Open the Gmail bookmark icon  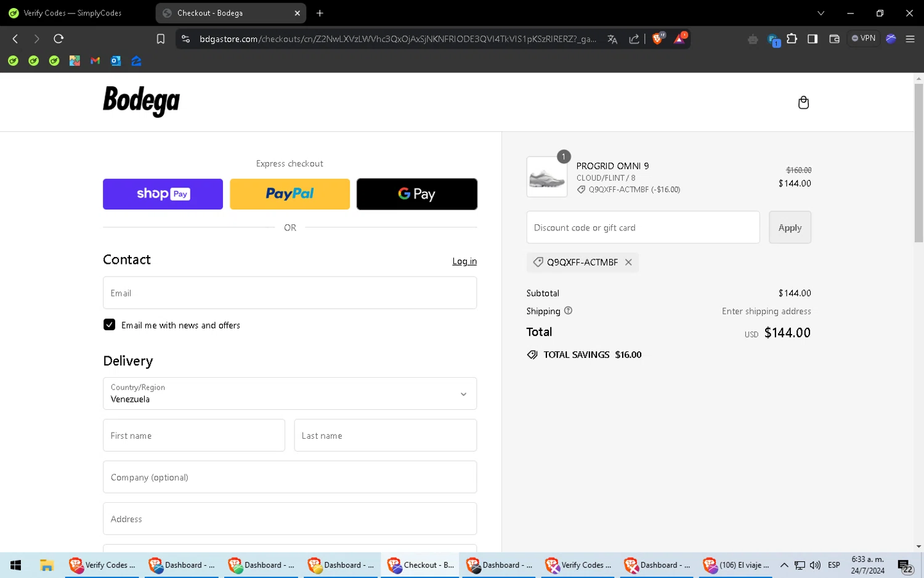click(x=95, y=60)
